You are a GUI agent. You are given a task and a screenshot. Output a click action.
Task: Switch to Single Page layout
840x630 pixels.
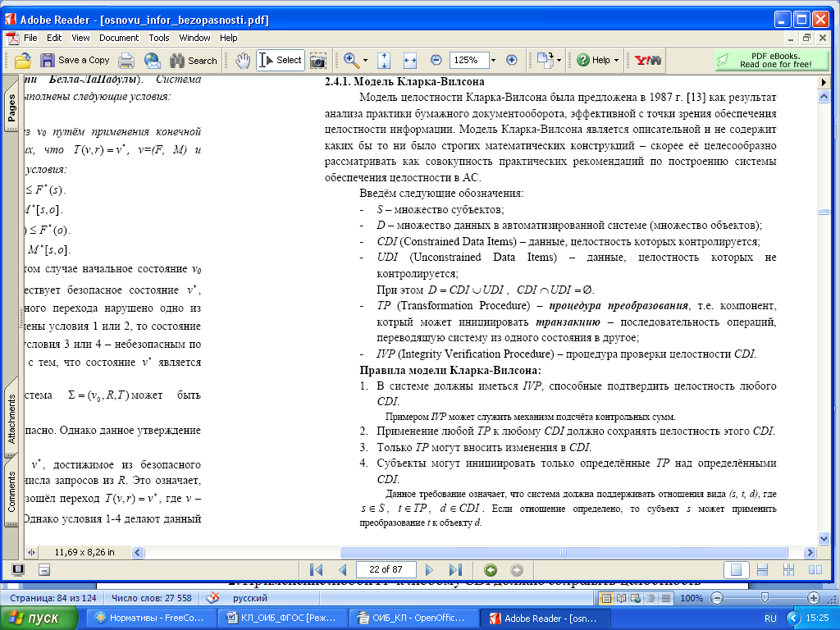736,570
